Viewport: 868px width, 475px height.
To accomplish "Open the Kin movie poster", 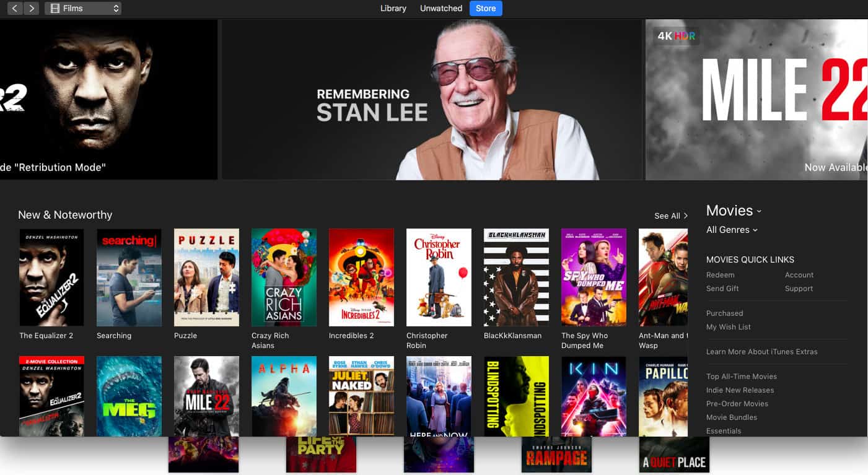I will pyautogui.click(x=594, y=396).
